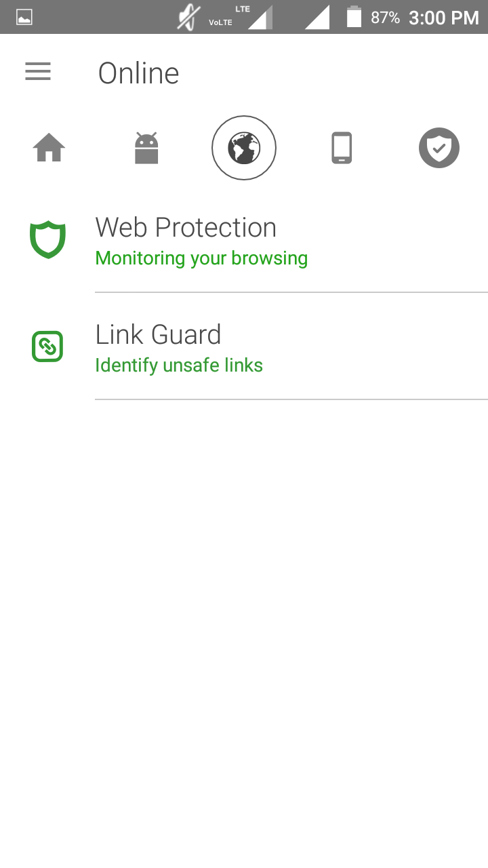Image resolution: width=488 pixels, height=868 pixels.
Task: Tap the green Link Guard chain icon
Action: click(47, 347)
